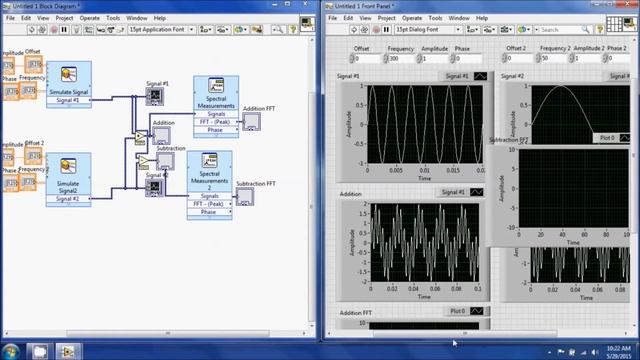Open Window menu in Front Panel

click(x=459, y=18)
